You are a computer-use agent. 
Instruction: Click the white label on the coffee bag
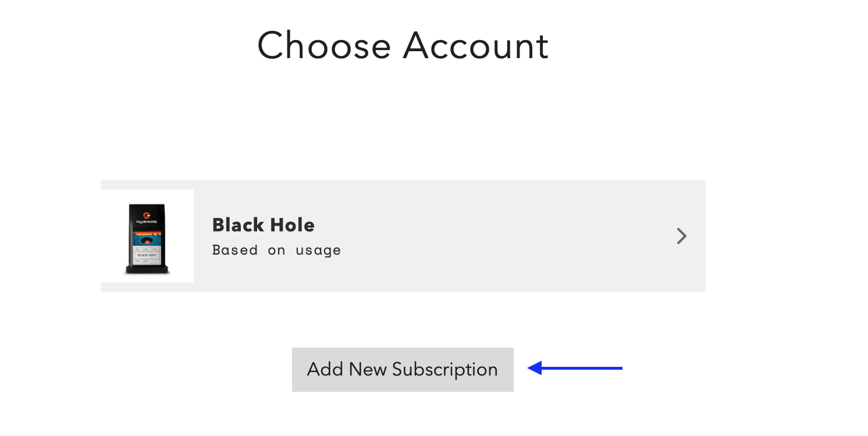(147, 256)
